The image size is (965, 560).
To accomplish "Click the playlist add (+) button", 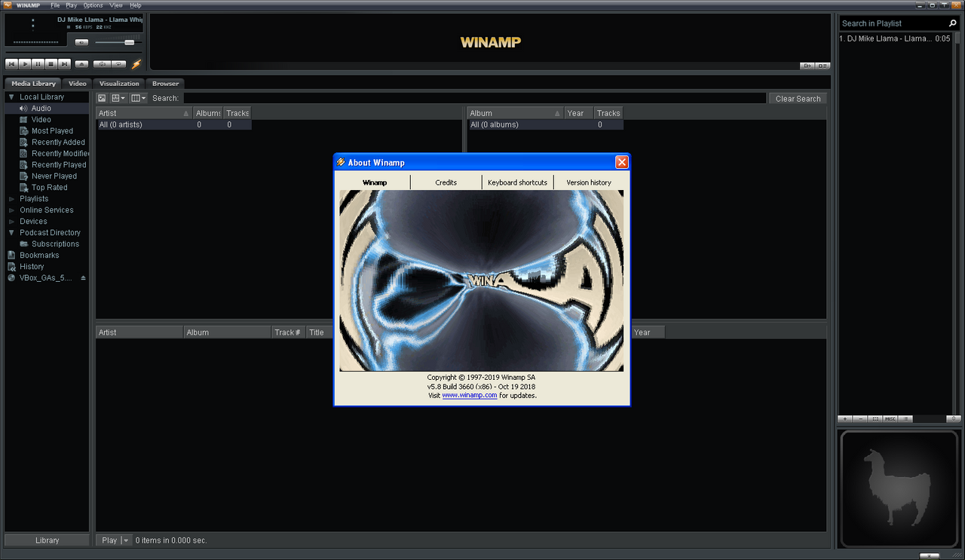I will click(845, 418).
